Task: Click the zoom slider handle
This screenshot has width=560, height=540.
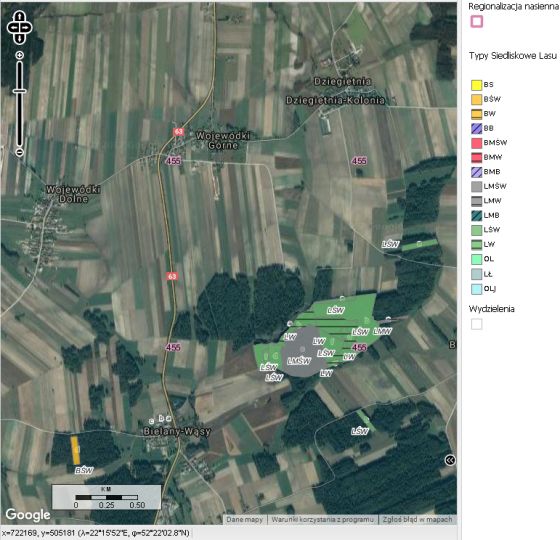Action: click(x=20, y=91)
